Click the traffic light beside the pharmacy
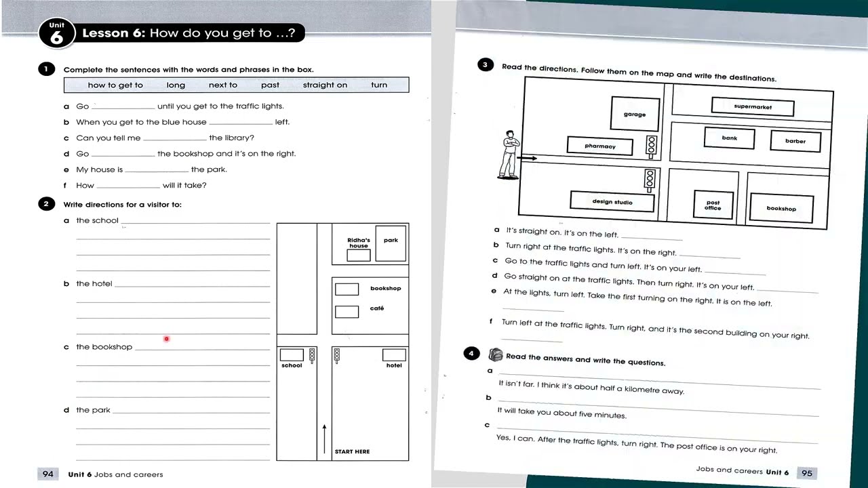868x488 pixels. tap(652, 146)
